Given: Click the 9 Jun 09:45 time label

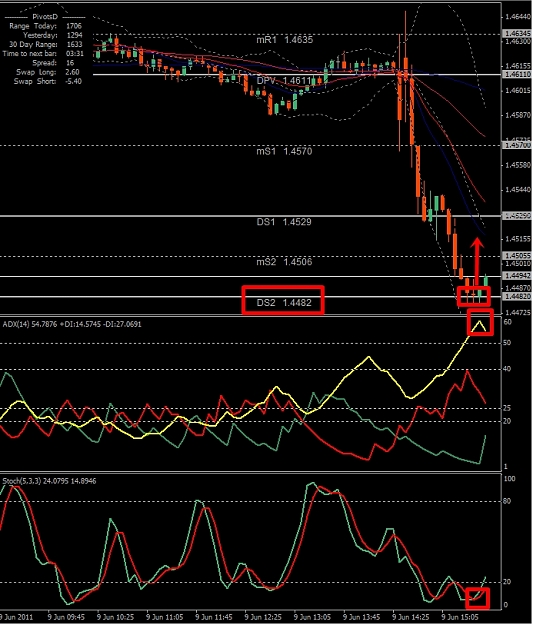Looking at the screenshot, I should coord(66,617).
